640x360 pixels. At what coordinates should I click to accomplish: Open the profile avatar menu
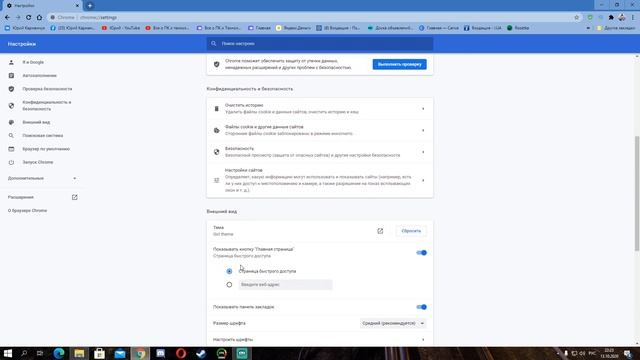[622, 18]
